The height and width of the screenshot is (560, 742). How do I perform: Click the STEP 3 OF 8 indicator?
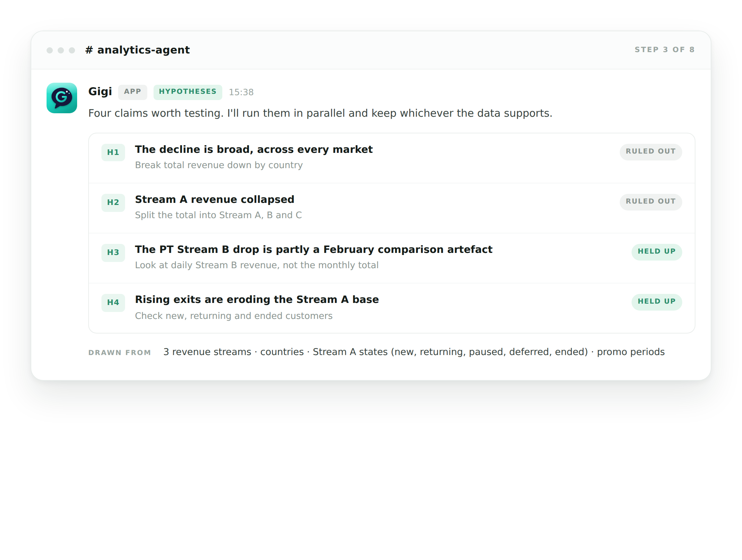pos(665,50)
